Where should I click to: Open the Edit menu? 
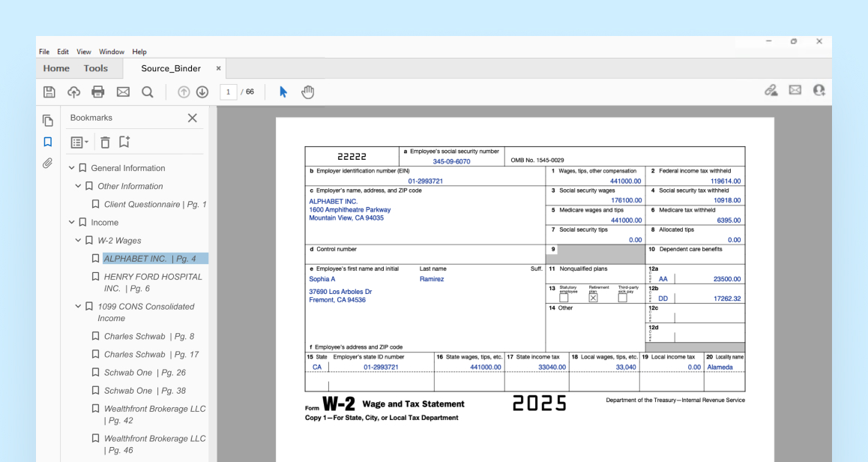63,52
